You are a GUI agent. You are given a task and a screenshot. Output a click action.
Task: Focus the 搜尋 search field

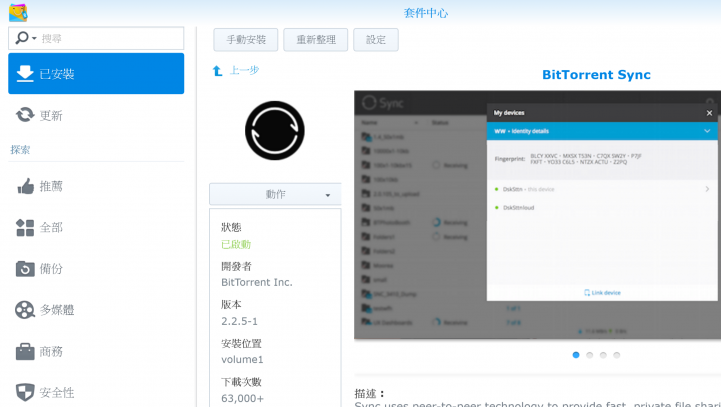pos(96,38)
